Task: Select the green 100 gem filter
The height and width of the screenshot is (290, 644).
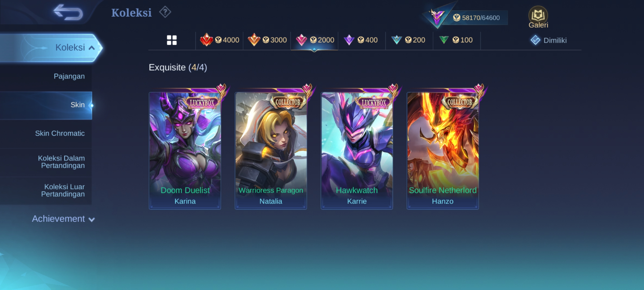Action: pyautogui.click(x=456, y=40)
